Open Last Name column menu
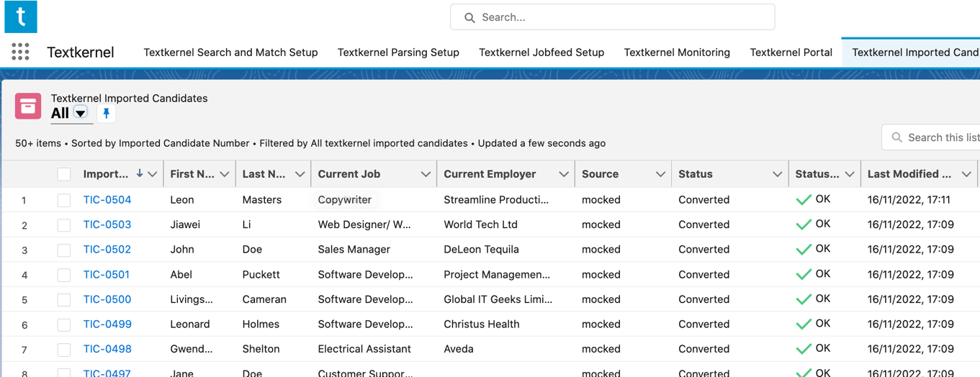The image size is (980, 377). 300,174
